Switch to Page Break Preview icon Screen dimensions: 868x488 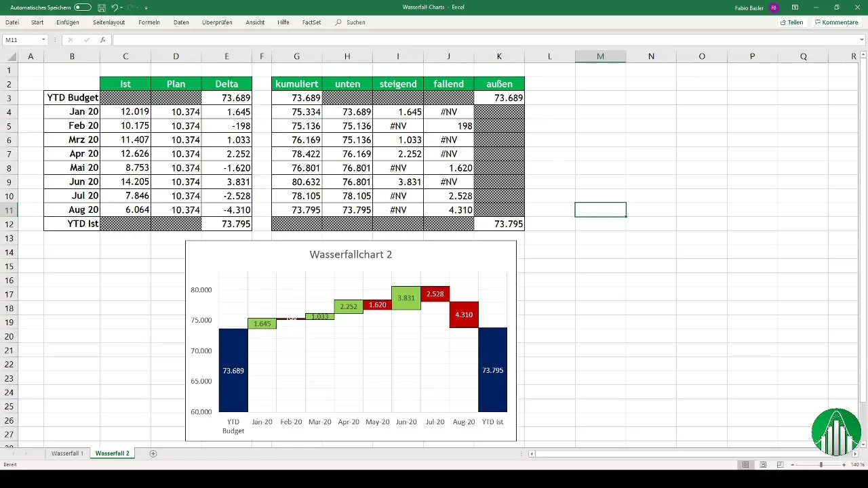coord(780,465)
